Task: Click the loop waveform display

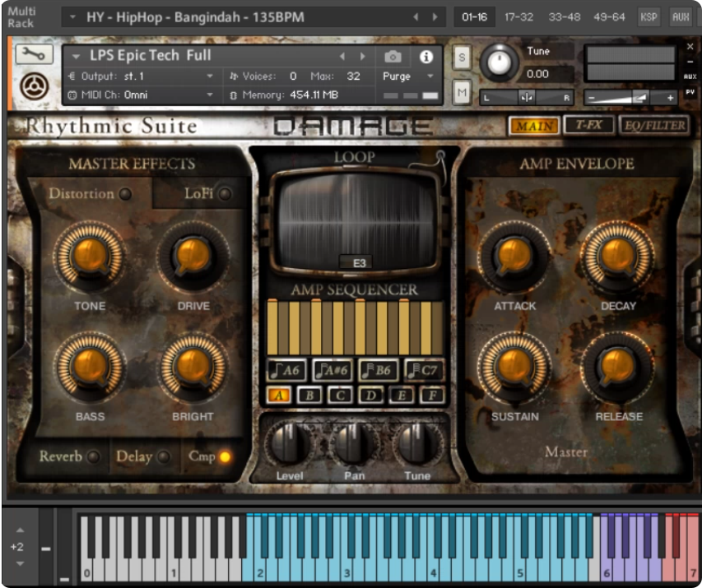Action: [357, 220]
